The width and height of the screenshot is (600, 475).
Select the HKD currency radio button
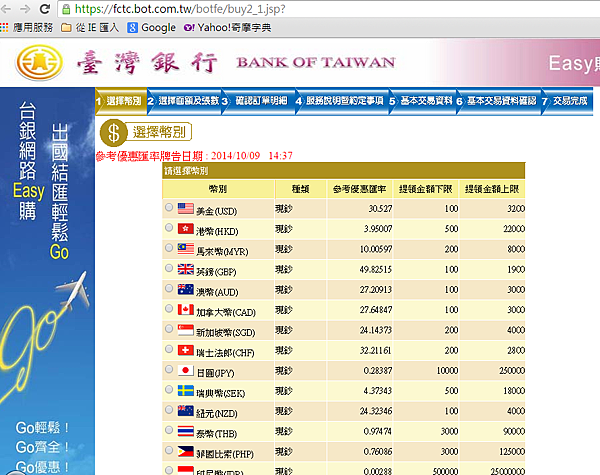(x=169, y=228)
